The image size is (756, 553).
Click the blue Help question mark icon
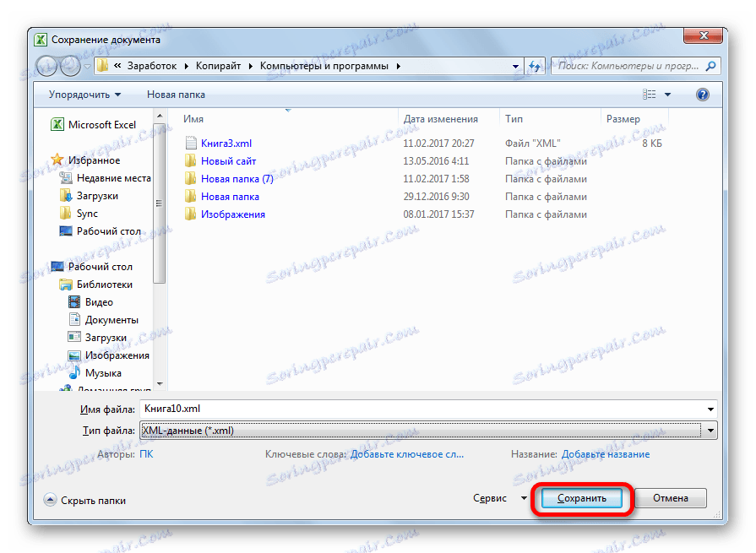pos(703,95)
